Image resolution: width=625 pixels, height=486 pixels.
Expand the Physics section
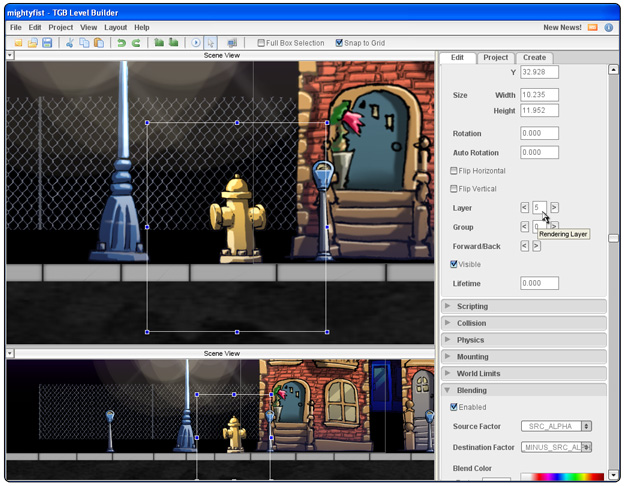(x=524, y=340)
